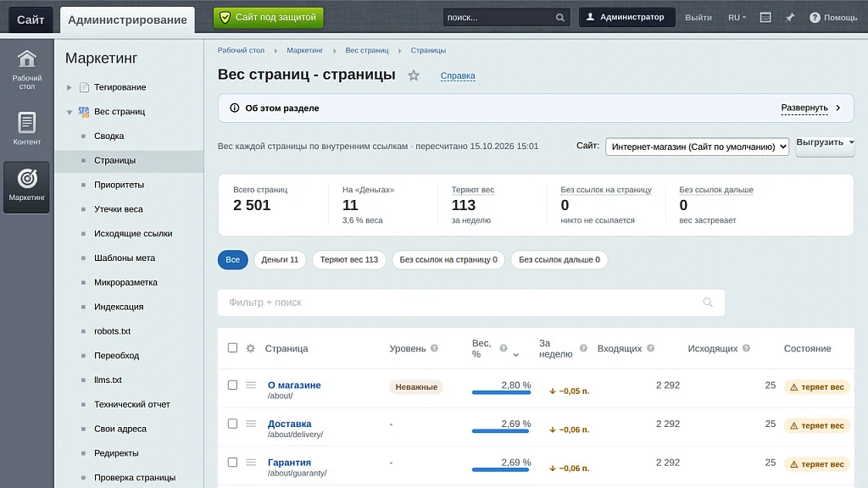Check the Гарантия row checkbox
This screenshot has height=488, width=868.
click(232, 462)
